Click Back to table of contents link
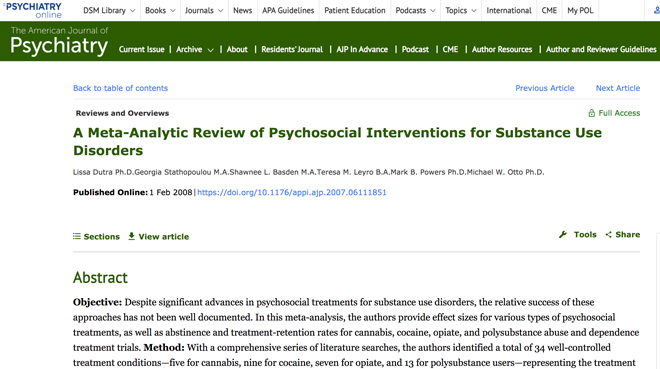 [x=120, y=88]
